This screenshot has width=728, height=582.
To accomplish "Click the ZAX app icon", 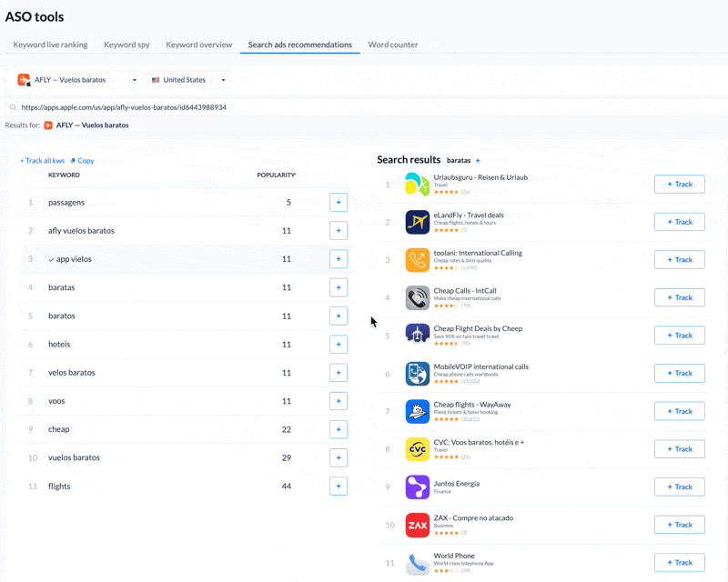I will [417, 525].
